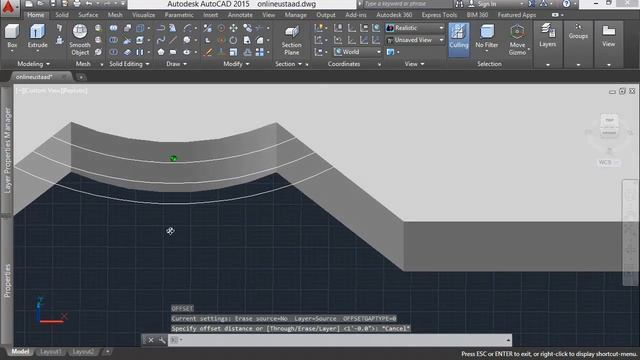Select the Move tool in Modify panel

point(233,28)
